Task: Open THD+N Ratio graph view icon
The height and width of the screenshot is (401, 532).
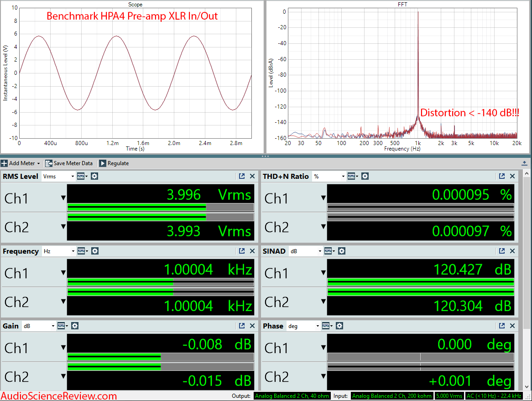Action: point(353,176)
